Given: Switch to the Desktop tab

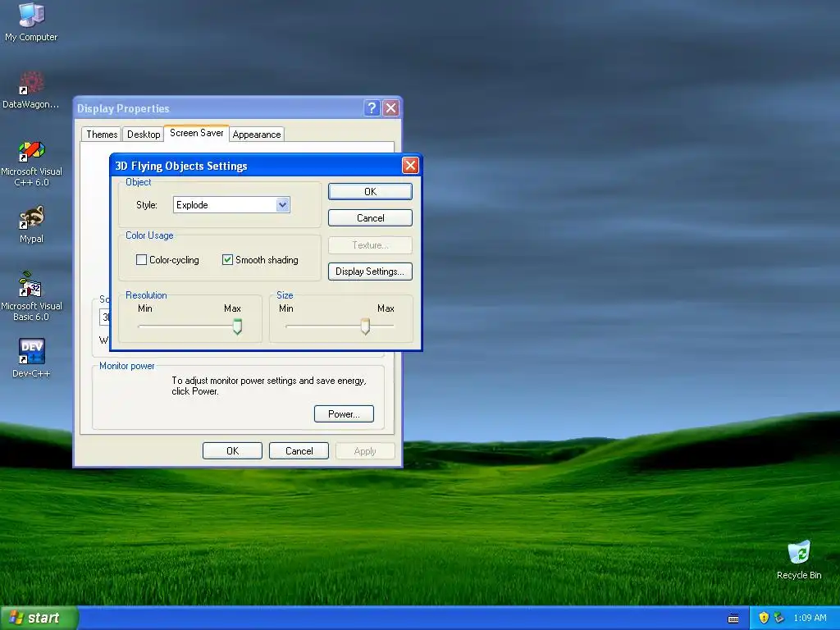Looking at the screenshot, I should (x=144, y=135).
